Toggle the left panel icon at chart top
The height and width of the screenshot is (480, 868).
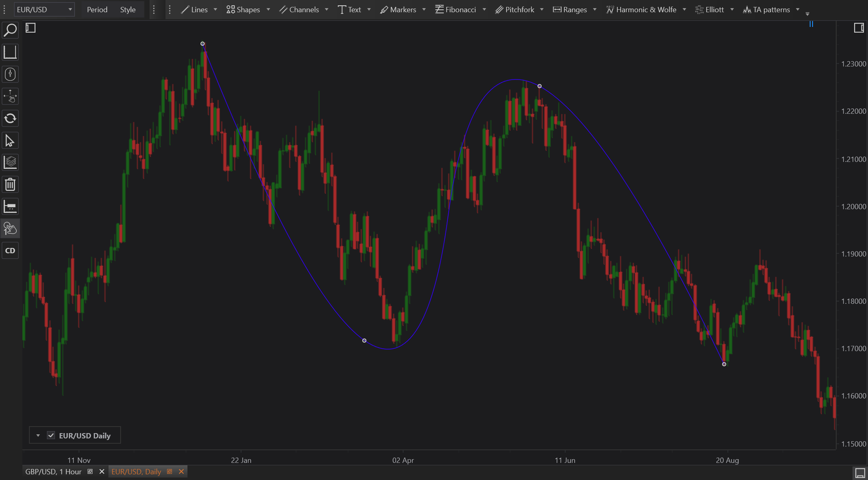(x=31, y=28)
